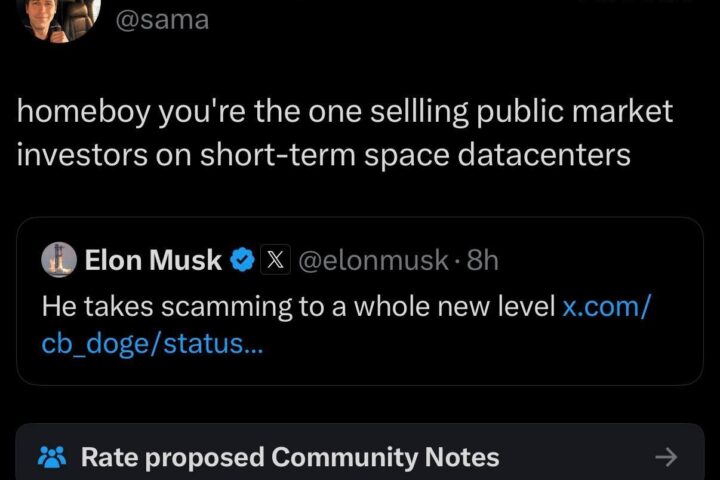The height and width of the screenshot is (480, 720).
Task: Open the Elon Musk display name
Action: [x=153, y=260]
